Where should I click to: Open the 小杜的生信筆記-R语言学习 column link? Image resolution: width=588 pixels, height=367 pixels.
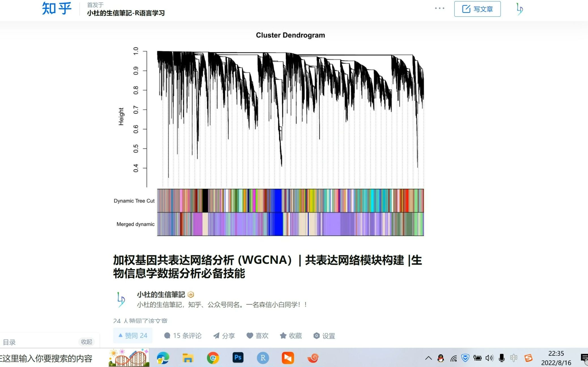(126, 13)
